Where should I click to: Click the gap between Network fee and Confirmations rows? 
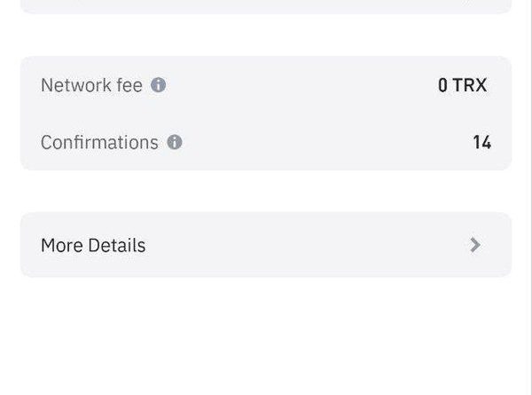[266, 114]
